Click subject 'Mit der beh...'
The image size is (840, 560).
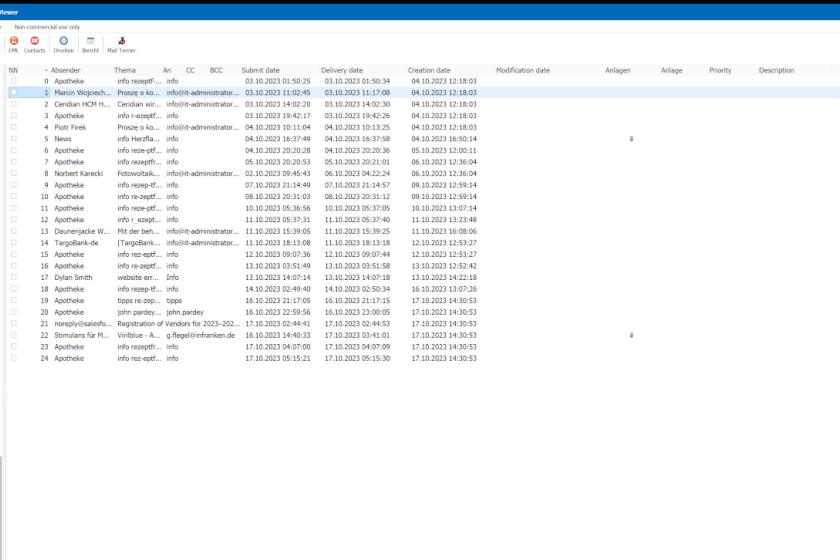138,231
